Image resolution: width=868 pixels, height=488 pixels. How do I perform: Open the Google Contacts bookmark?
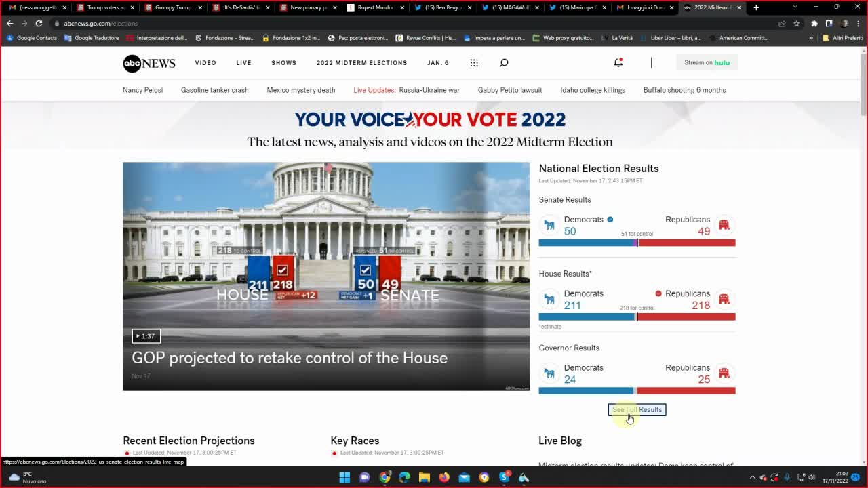point(32,38)
